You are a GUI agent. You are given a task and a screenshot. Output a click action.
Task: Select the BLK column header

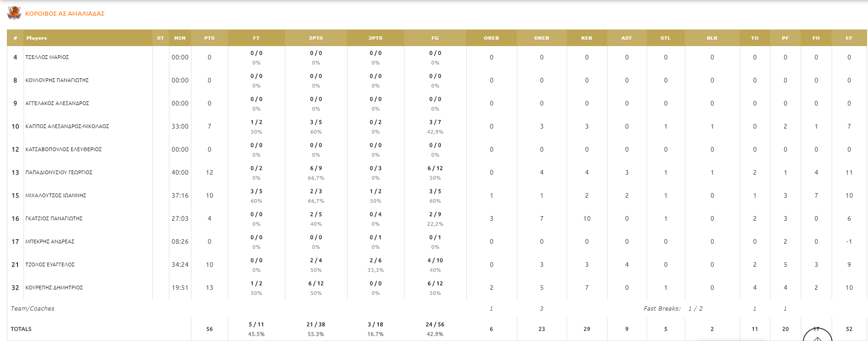[712, 38]
